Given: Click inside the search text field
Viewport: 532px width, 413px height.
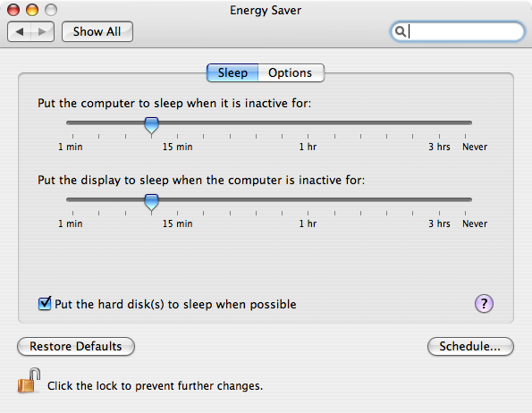Looking at the screenshot, I should (x=463, y=31).
